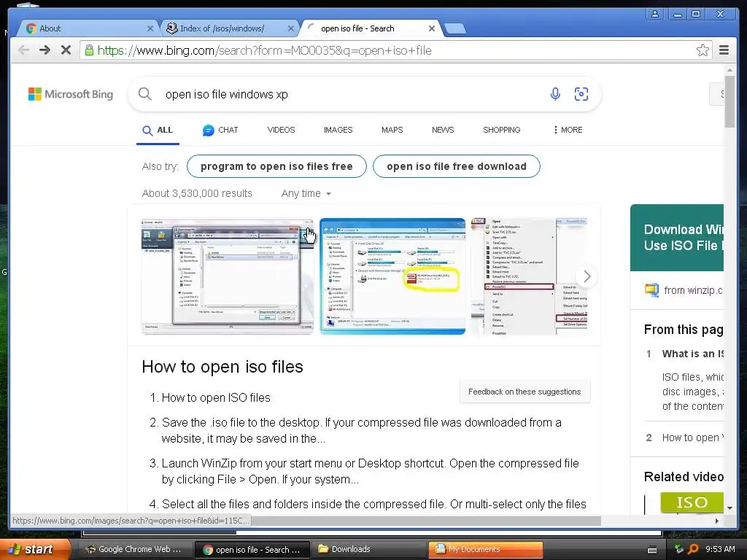
Task: Click the on-screen keyboard tray icon
Action: (652, 550)
